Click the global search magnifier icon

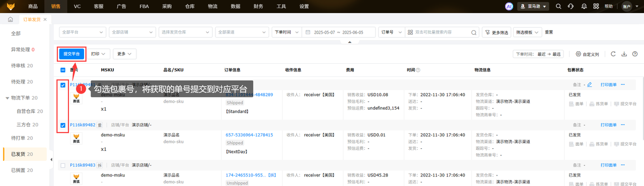(558, 7)
